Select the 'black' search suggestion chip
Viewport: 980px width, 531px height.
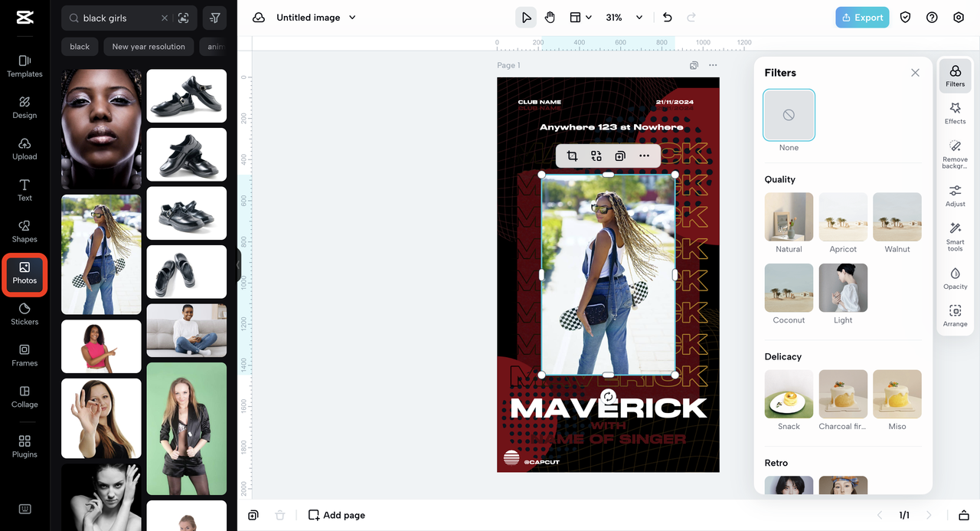(x=80, y=47)
